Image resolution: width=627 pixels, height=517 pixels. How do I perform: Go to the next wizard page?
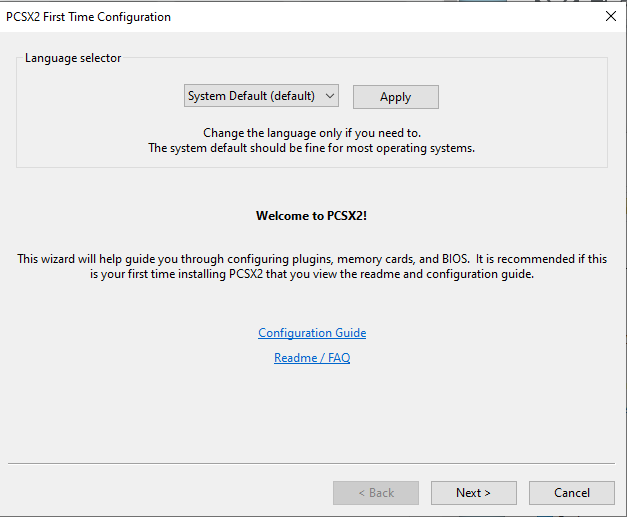473,493
